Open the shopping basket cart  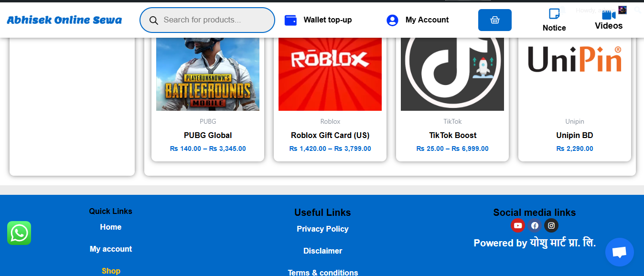click(x=494, y=20)
